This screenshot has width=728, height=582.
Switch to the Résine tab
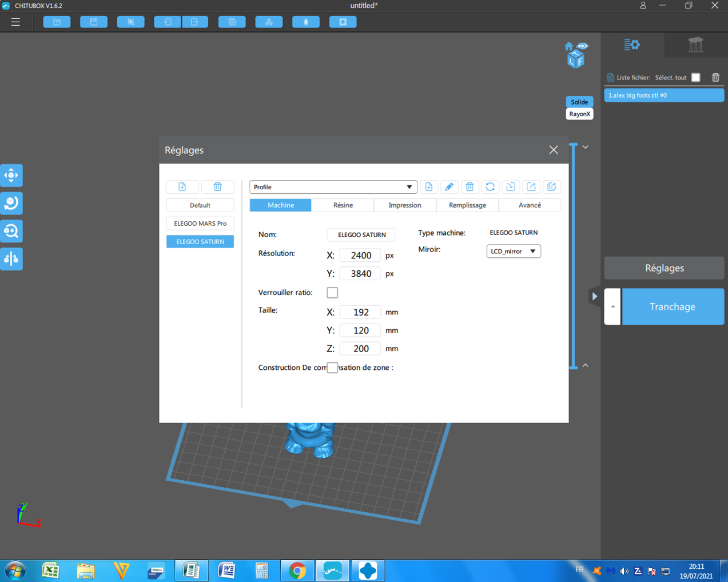tap(343, 205)
